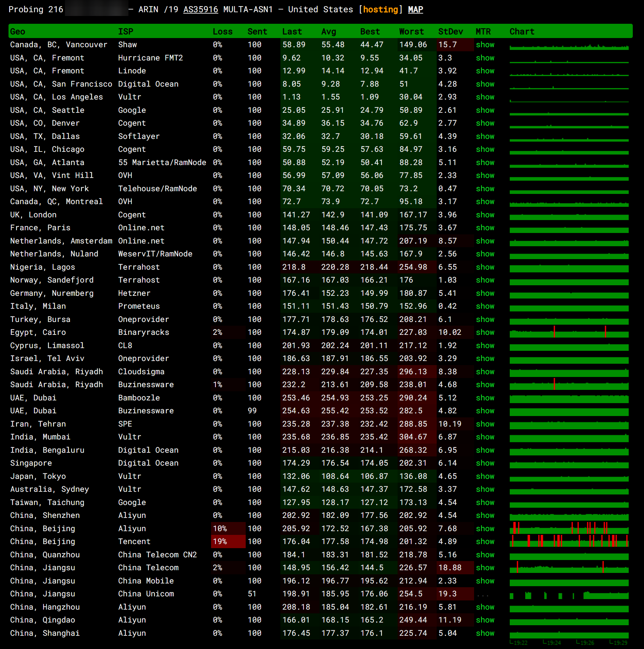Show MTR for Chicago Cogent row
This screenshot has height=649, width=644.
485,149
